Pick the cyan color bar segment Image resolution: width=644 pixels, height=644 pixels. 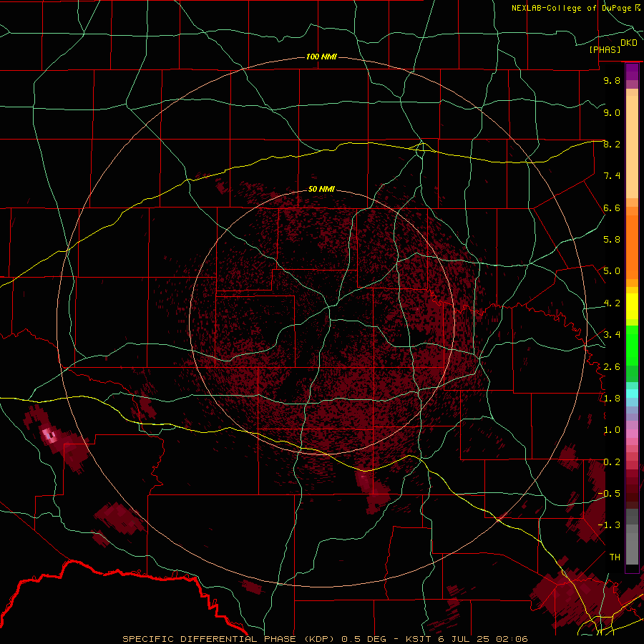coord(632,394)
